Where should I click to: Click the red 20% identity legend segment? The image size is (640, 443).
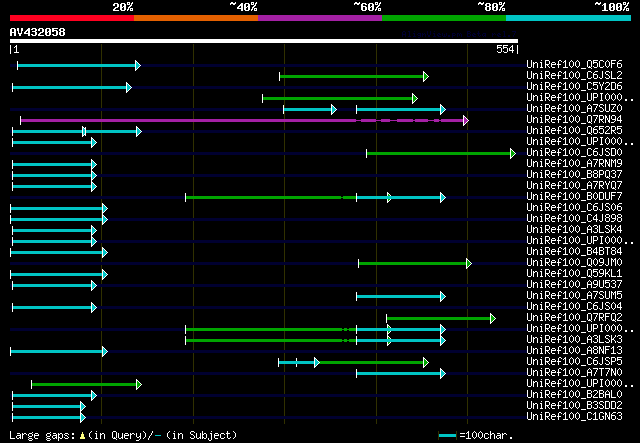(x=72, y=18)
